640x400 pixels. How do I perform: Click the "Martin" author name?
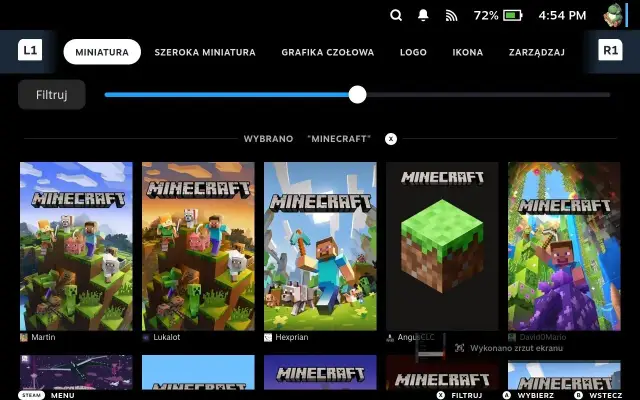tap(43, 337)
